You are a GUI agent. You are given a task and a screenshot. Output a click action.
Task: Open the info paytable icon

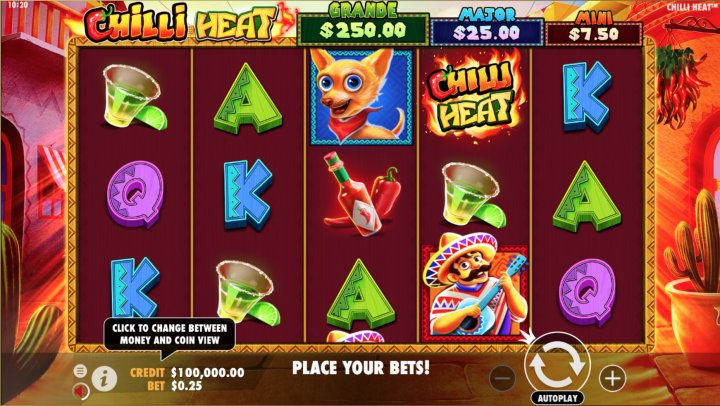104,379
